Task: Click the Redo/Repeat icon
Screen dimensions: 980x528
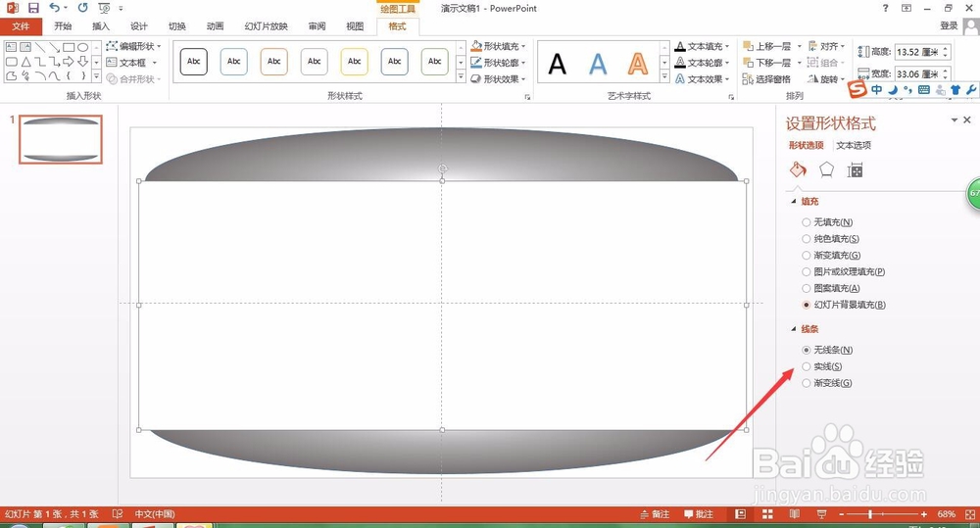Action: pos(83,8)
